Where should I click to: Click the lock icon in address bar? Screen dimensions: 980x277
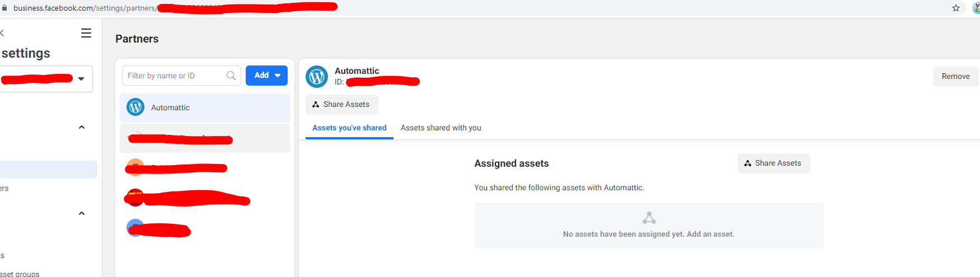[4, 8]
